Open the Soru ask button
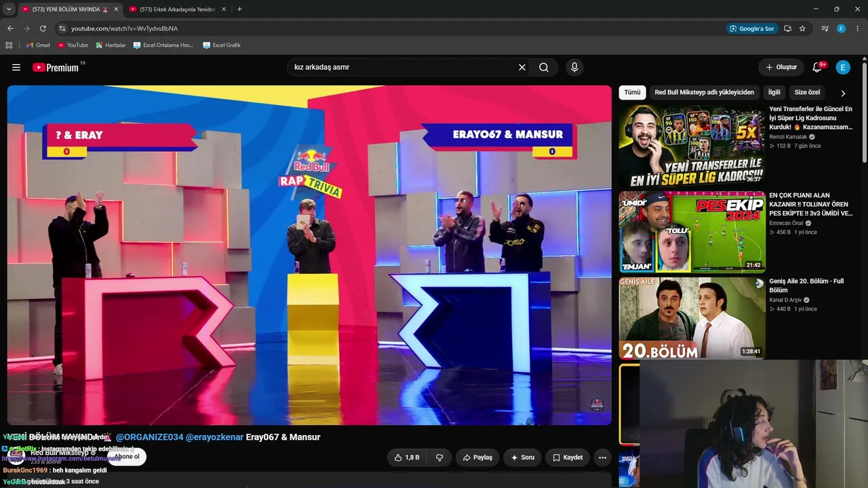The width and height of the screenshot is (868, 488). [522, 457]
